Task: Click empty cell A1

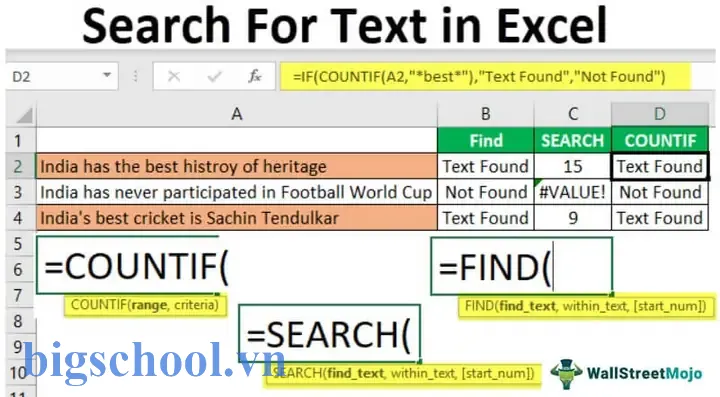Action: [237, 140]
